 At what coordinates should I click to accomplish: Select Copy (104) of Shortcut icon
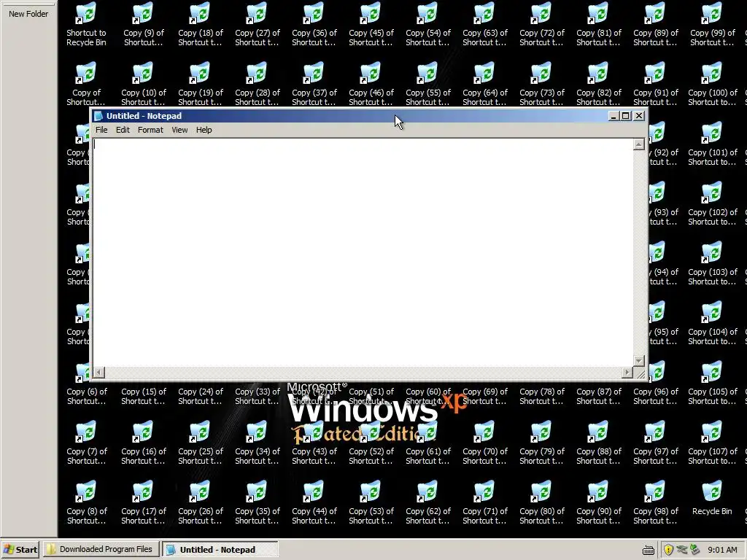point(713,323)
